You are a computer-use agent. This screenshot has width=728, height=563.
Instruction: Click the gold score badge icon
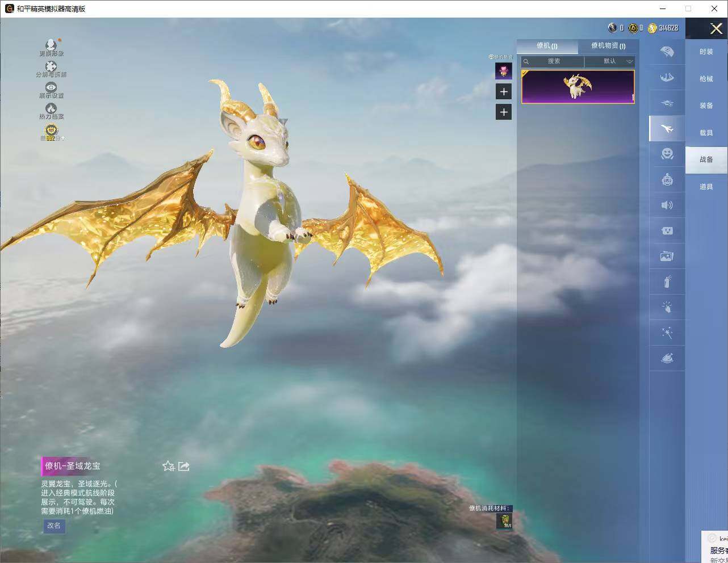click(x=51, y=130)
